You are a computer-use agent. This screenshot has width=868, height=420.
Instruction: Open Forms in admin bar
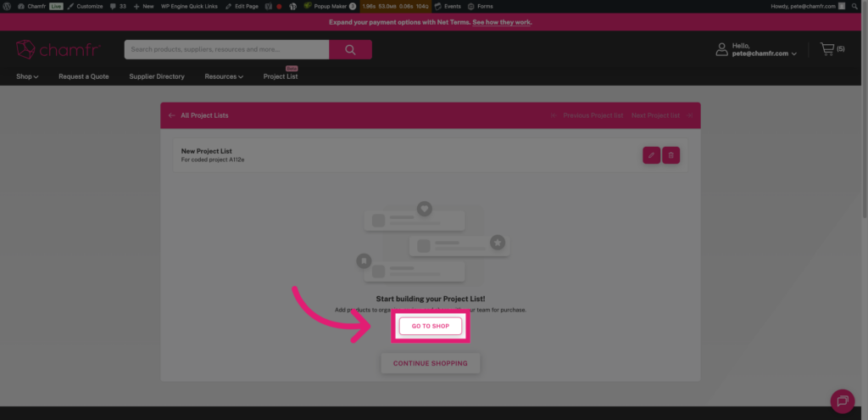[x=480, y=6]
